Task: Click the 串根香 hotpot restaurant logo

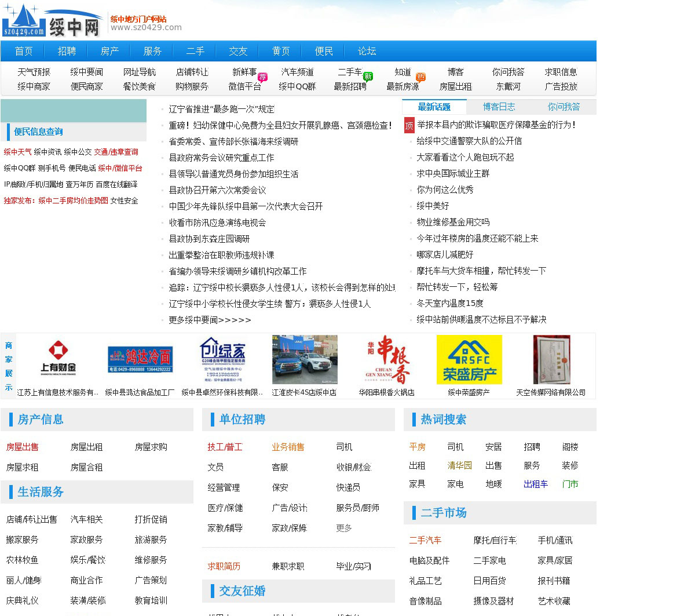Action: pyautogui.click(x=387, y=359)
